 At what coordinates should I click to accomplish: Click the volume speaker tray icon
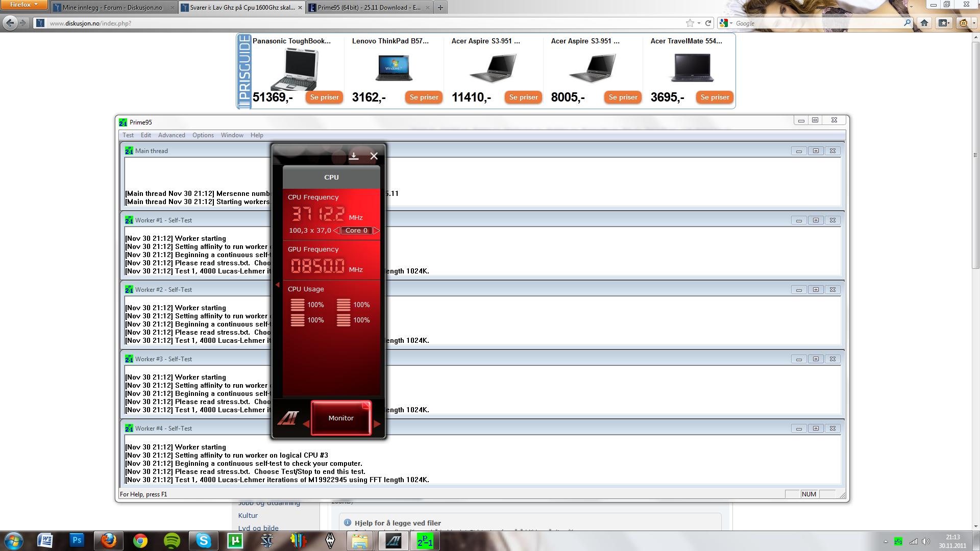925,541
